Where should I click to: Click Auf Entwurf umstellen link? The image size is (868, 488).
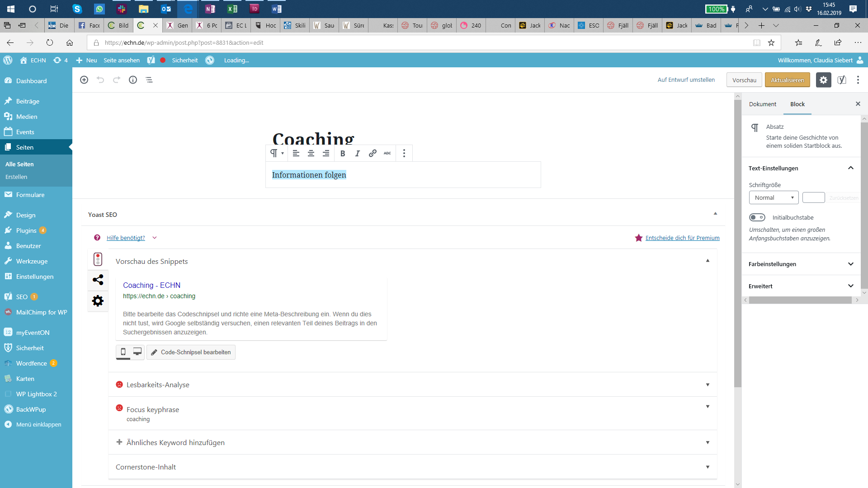[686, 80]
